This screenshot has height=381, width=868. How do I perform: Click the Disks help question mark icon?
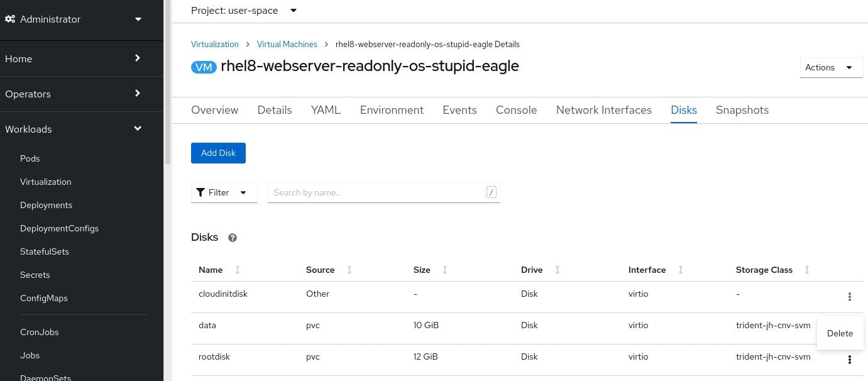(x=233, y=238)
